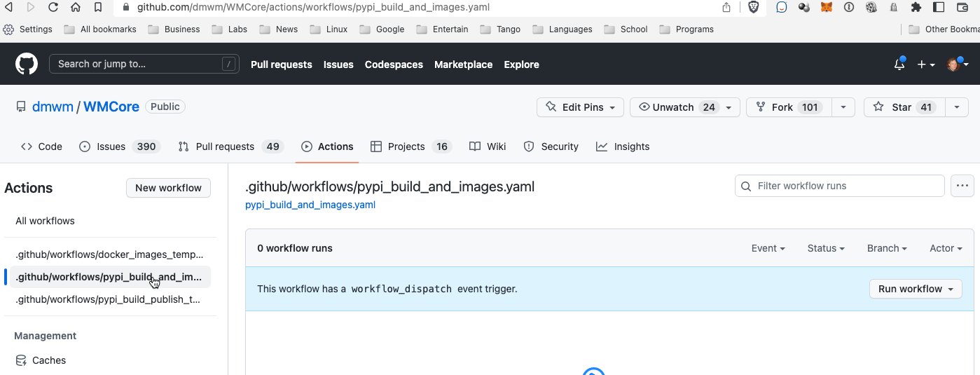Open the Tango bookmarks folder
The image size is (980, 375).
pyautogui.click(x=500, y=29)
